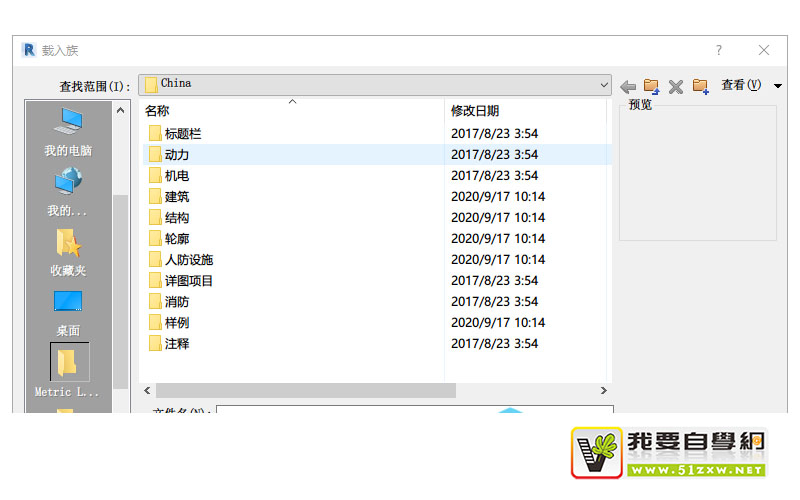This screenshot has height=500, width=800.
Task: Create a new folder icon
Action: coord(700,86)
